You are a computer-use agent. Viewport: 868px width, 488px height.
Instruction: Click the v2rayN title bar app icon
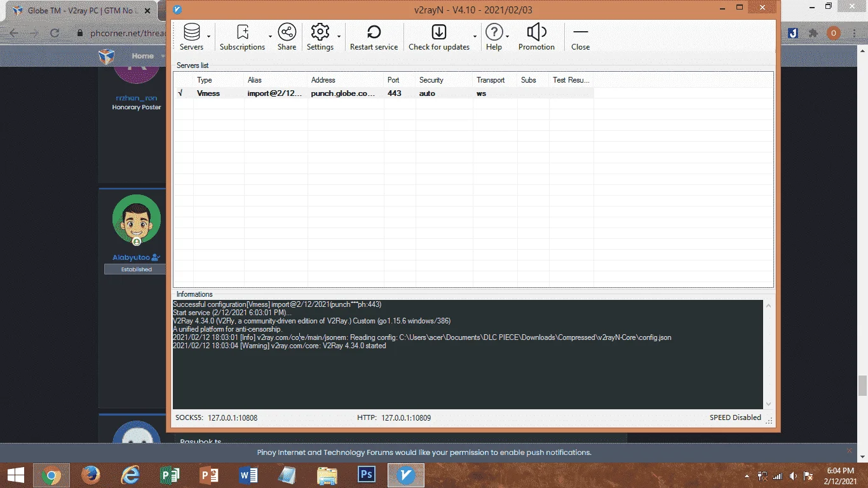click(177, 10)
